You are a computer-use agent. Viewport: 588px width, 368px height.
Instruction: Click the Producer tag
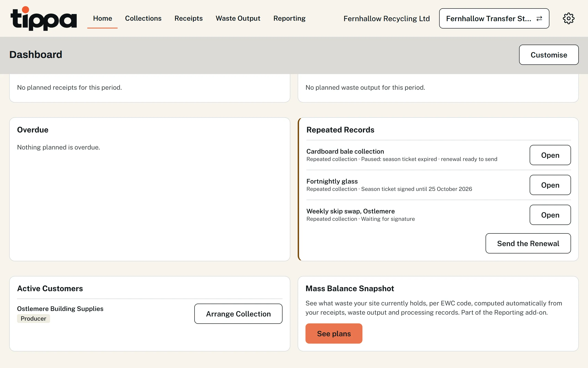coord(34,319)
